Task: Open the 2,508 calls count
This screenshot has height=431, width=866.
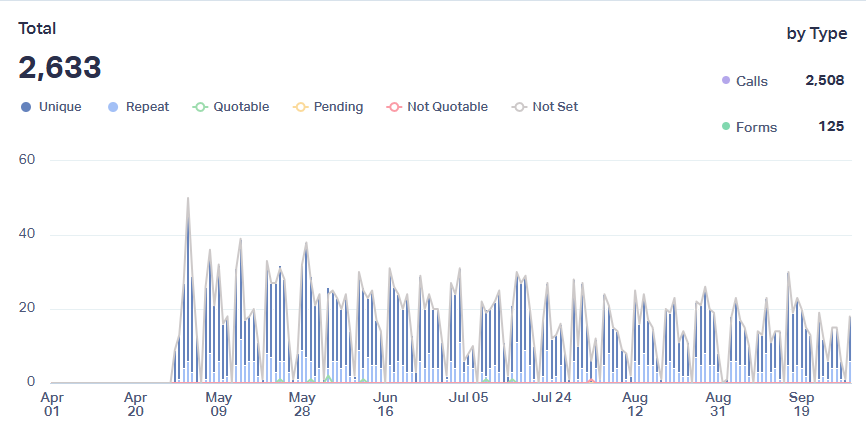Action: [x=825, y=81]
